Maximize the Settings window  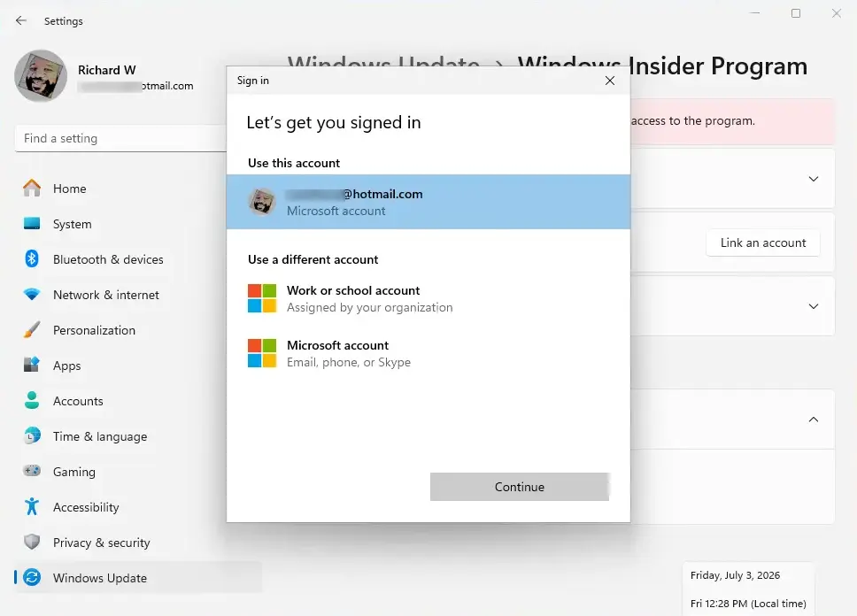point(796,13)
